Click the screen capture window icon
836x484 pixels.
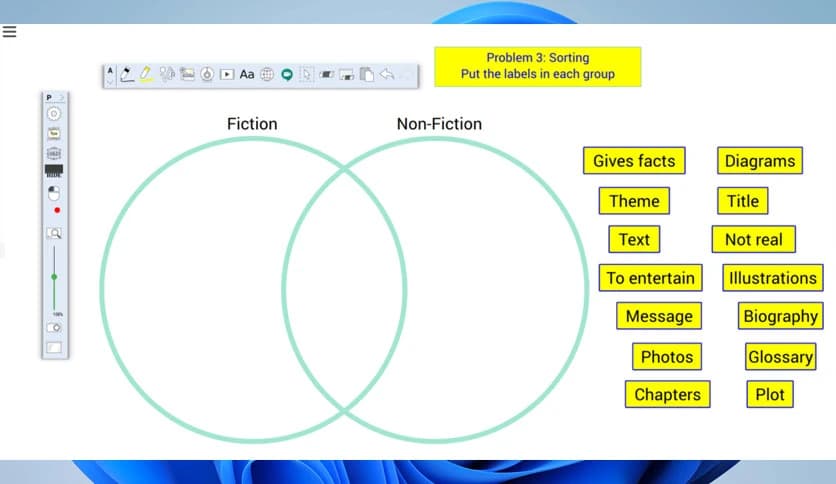tap(347, 75)
